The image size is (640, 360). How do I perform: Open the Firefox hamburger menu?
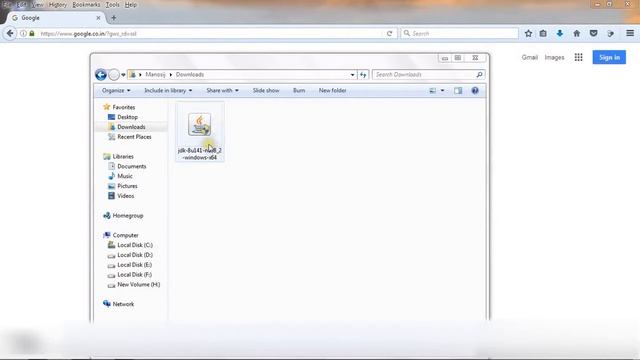coord(630,33)
